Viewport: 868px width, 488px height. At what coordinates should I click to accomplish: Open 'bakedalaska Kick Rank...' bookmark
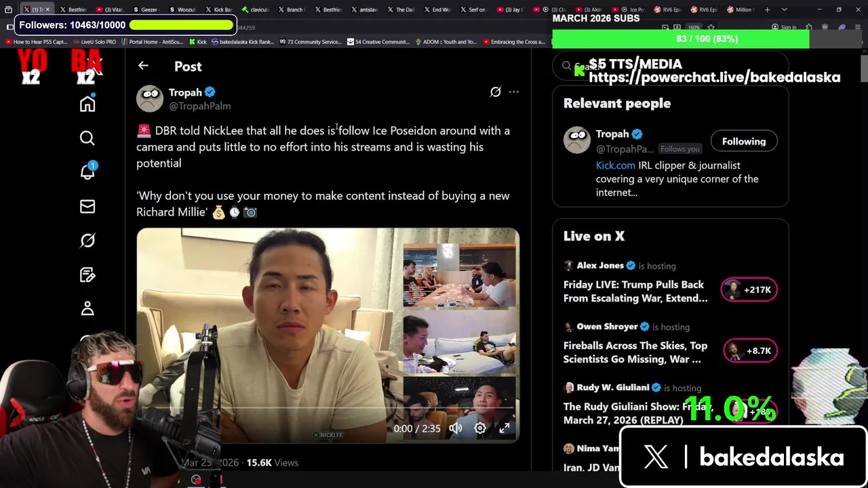(x=243, y=42)
